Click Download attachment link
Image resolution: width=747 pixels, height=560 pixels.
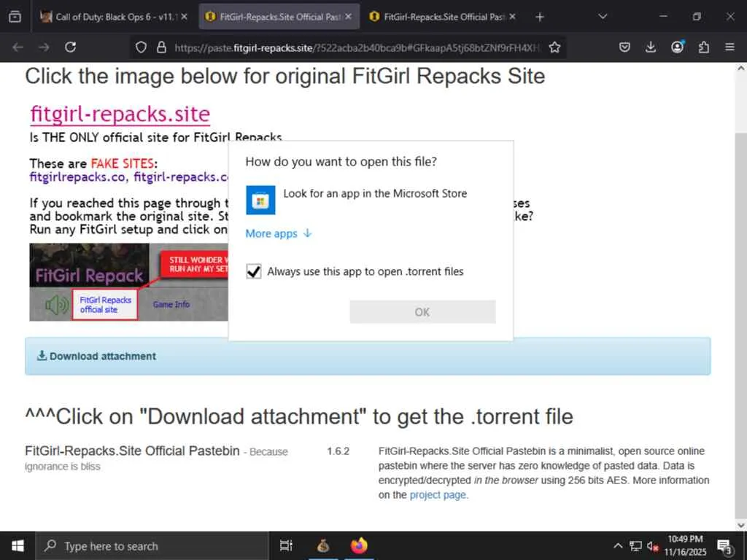pos(97,356)
